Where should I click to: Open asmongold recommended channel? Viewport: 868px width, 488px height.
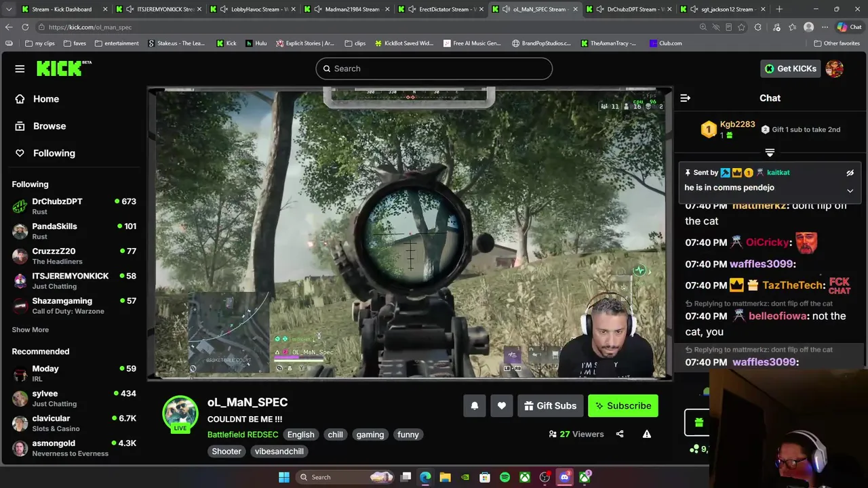click(x=74, y=448)
